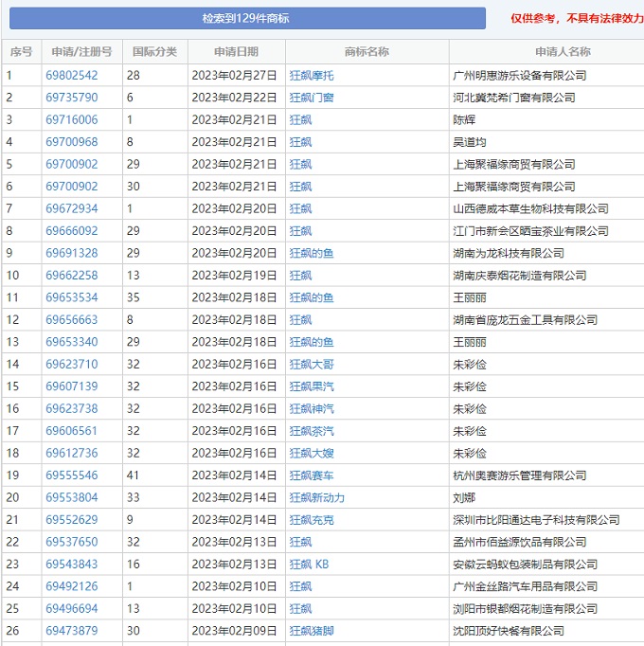Select applicant 深圳市比阳通达电子科技有限公司
The width and height of the screenshot is (644, 646).
tap(536, 521)
